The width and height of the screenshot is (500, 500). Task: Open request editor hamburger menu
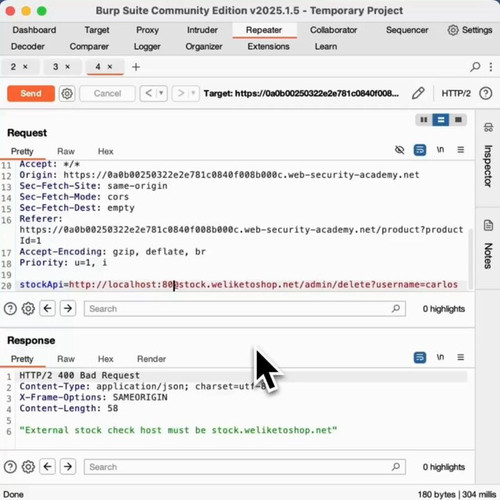pyautogui.click(x=461, y=150)
